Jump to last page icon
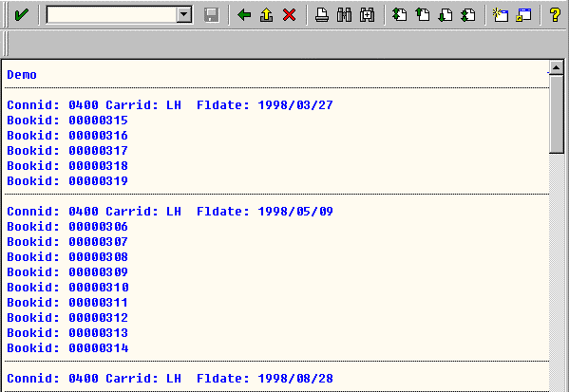This screenshot has height=392, width=569. [468, 15]
